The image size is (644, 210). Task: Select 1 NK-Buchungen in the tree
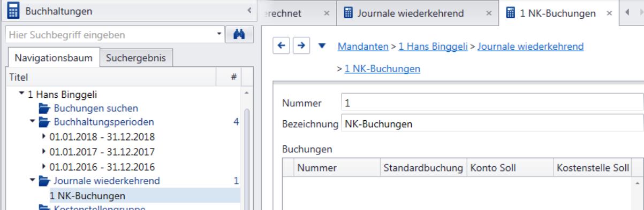click(x=87, y=196)
